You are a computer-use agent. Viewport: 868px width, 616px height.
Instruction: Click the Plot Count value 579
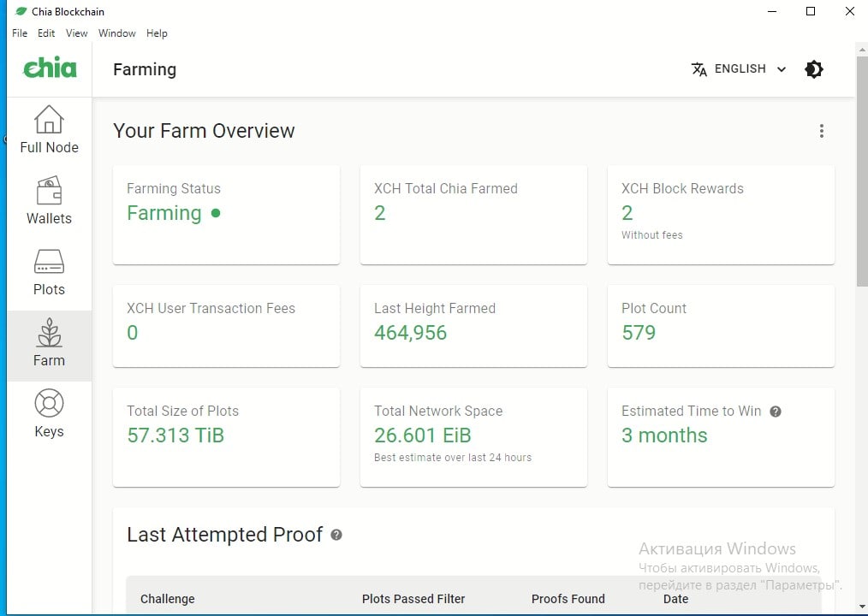[x=639, y=333]
